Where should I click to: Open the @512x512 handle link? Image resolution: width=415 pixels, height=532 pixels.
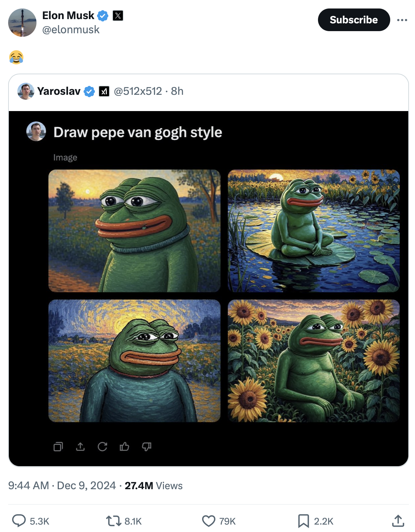click(x=138, y=91)
